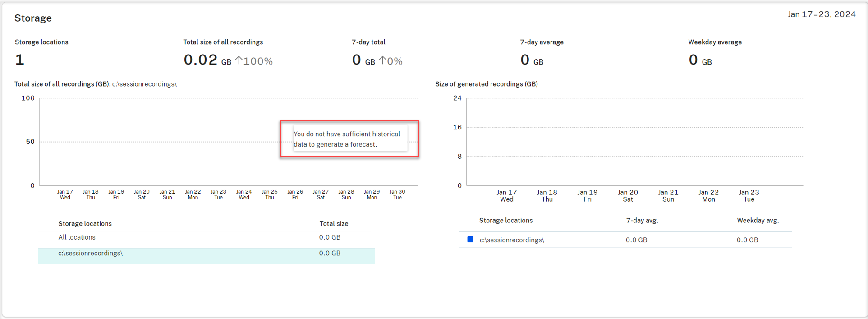
Task: Click the 0.02 GB total size value
Action: click(201, 60)
